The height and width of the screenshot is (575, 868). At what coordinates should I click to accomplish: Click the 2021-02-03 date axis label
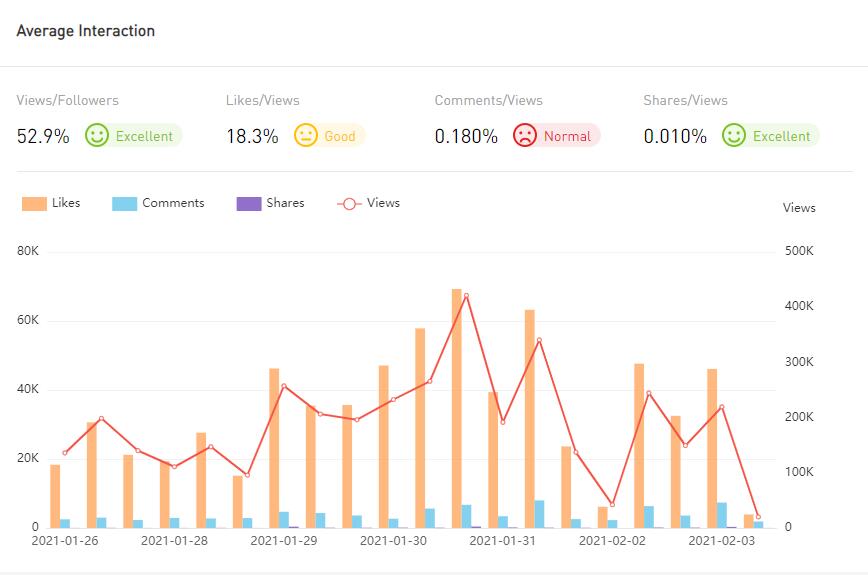coord(721,541)
